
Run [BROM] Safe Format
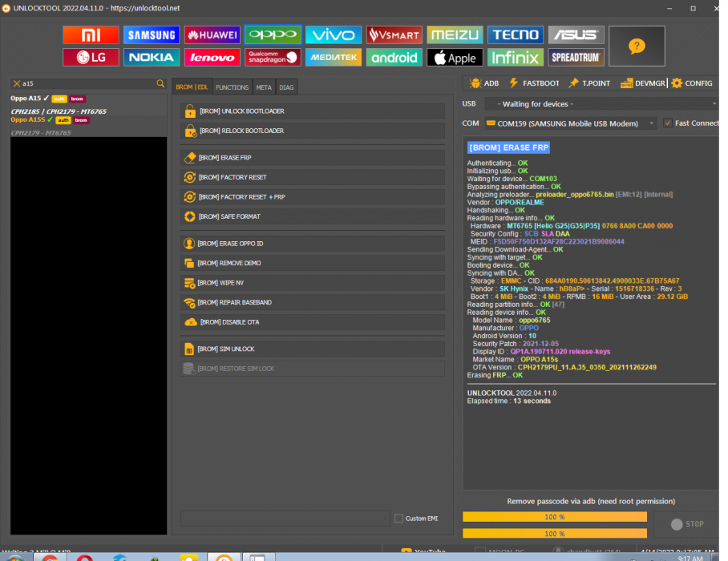313,216
